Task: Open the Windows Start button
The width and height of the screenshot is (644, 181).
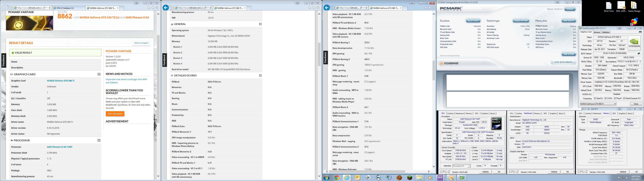Action: [326, 178]
